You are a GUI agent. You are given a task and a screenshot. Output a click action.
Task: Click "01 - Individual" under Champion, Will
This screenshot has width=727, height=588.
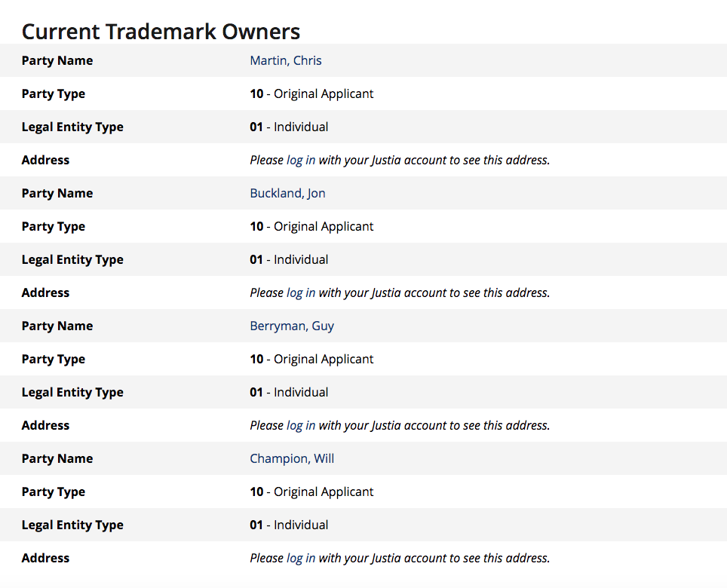point(289,525)
